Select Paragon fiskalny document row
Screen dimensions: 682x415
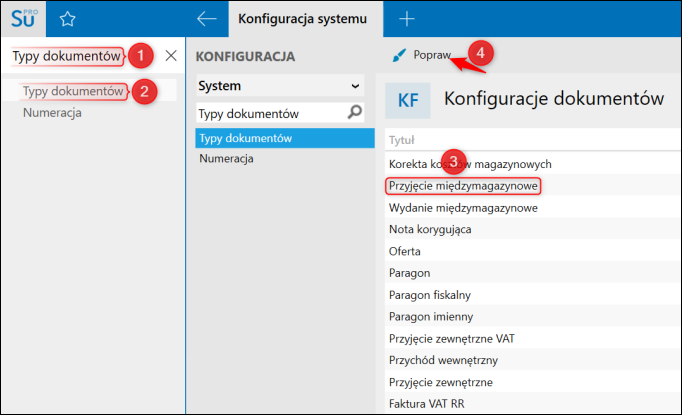(436, 295)
